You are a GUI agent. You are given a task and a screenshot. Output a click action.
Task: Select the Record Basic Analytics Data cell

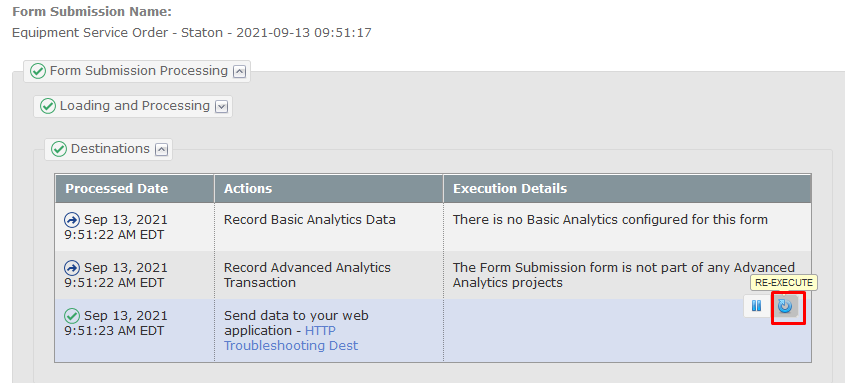tap(329, 227)
